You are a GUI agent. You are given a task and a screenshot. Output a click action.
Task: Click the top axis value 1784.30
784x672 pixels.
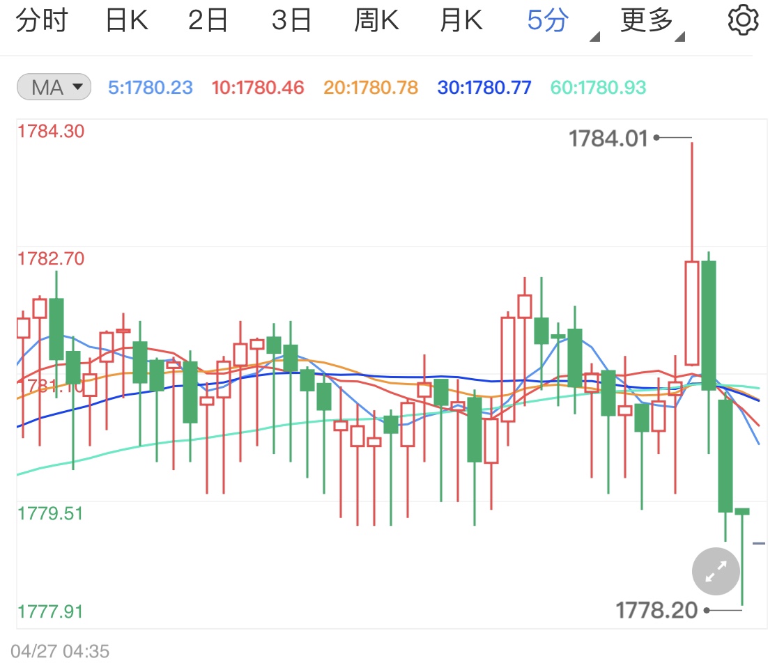pyautogui.click(x=51, y=132)
